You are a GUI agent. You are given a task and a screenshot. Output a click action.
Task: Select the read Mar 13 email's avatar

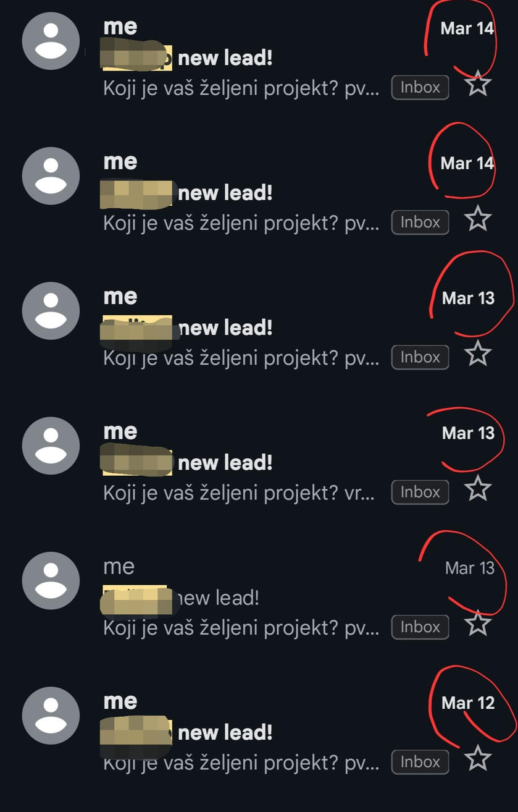coord(51,581)
